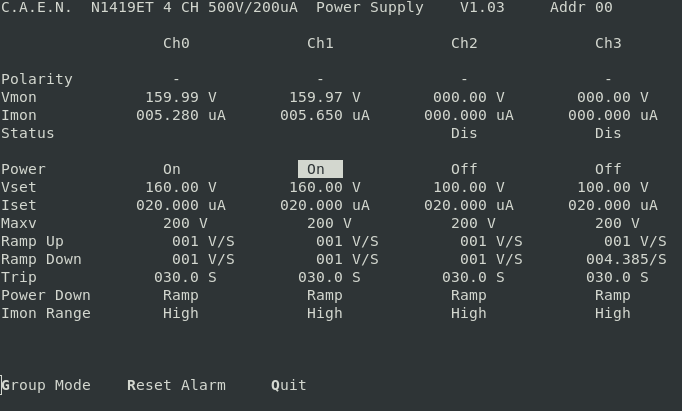Select Ch1 Ramp Up 001 V/S
Screen dimensions: 682x411
(347, 241)
